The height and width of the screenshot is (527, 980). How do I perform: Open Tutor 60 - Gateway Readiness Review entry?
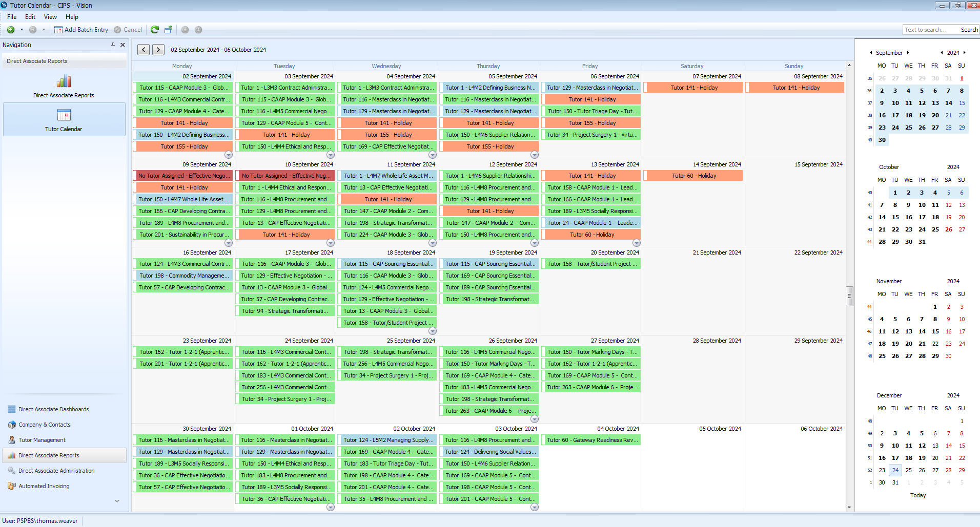click(591, 440)
